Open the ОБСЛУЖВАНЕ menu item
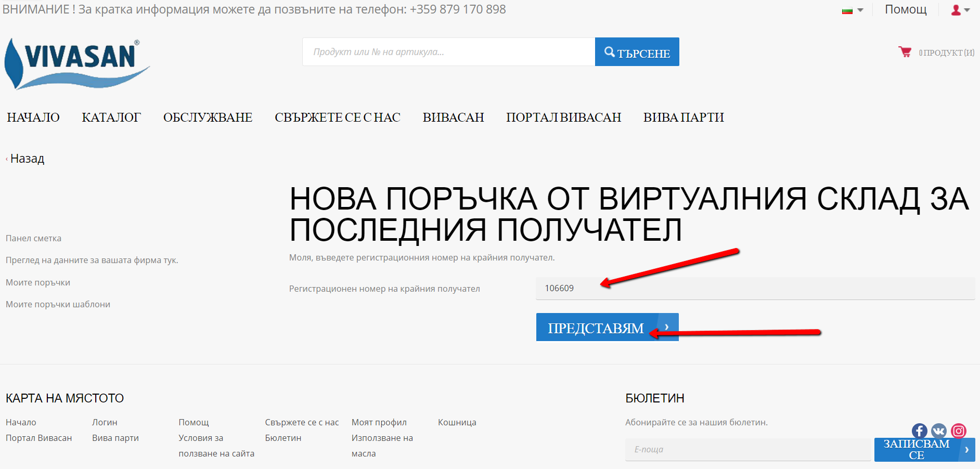980x469 pixels. pyautogui.click(x=208, y=118)
